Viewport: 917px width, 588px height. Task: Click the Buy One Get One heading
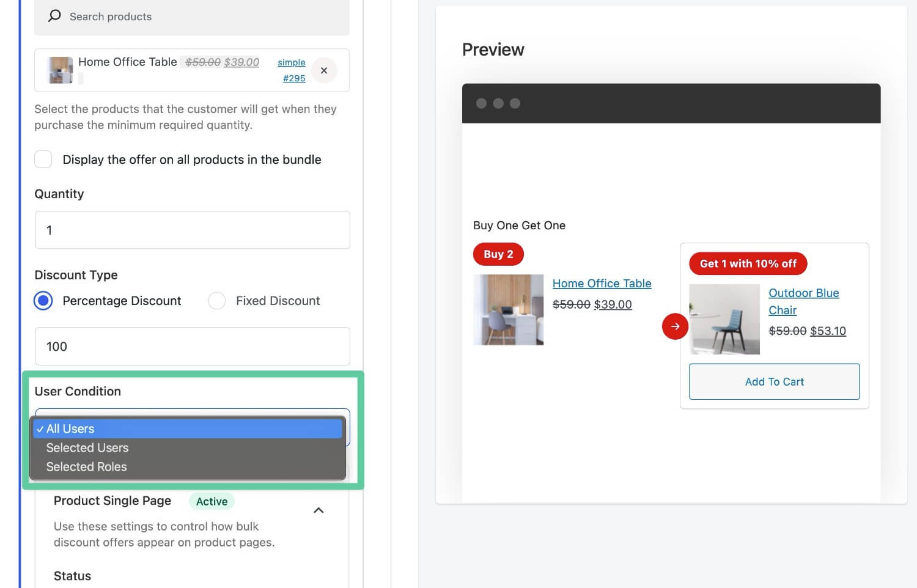point(519,225)
